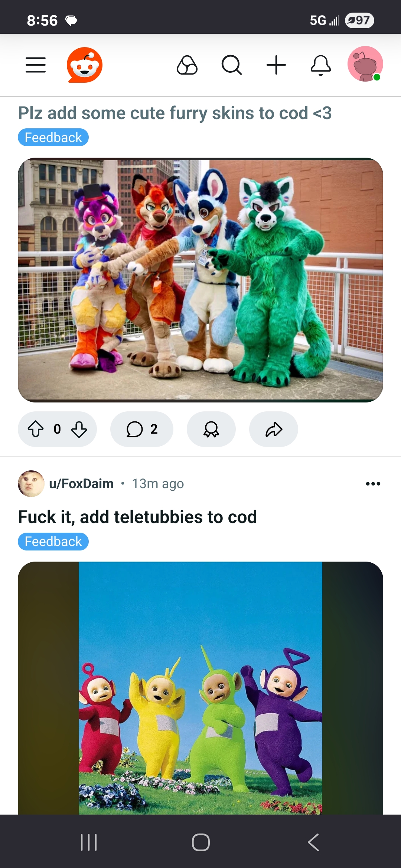This screenshot has width=401, height=868.
Task: Open the hamburger navigation menu
Action: coord(36,65)
